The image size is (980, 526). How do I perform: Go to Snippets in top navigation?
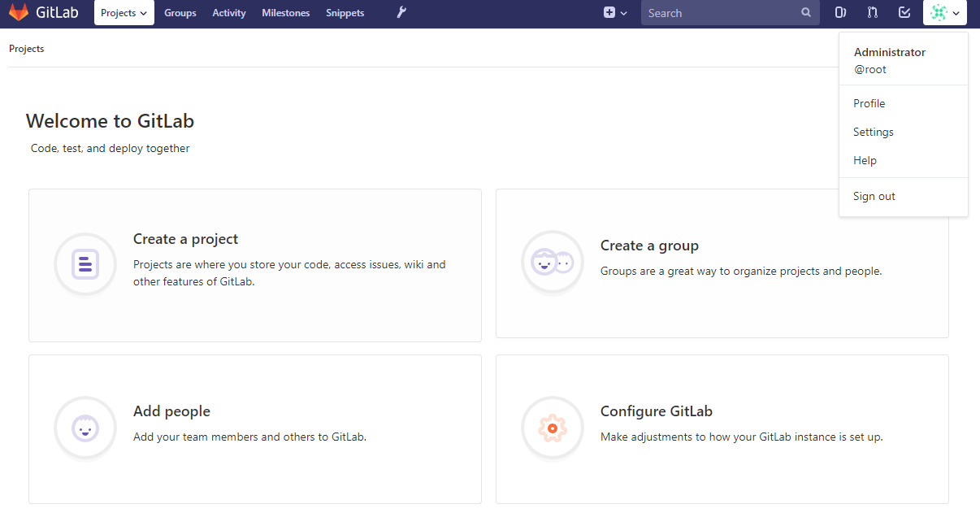pyautogui.click(x=345, y=13)
